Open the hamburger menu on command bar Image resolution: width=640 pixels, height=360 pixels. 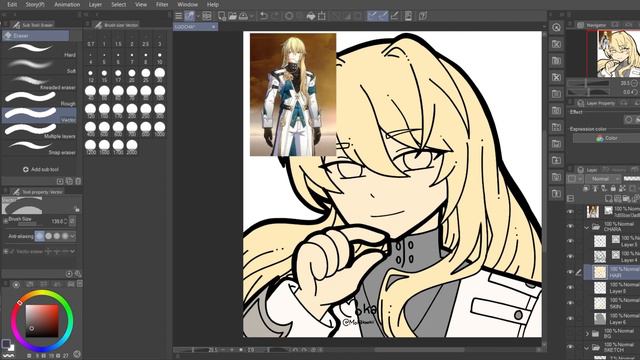(x=178, y=16)
